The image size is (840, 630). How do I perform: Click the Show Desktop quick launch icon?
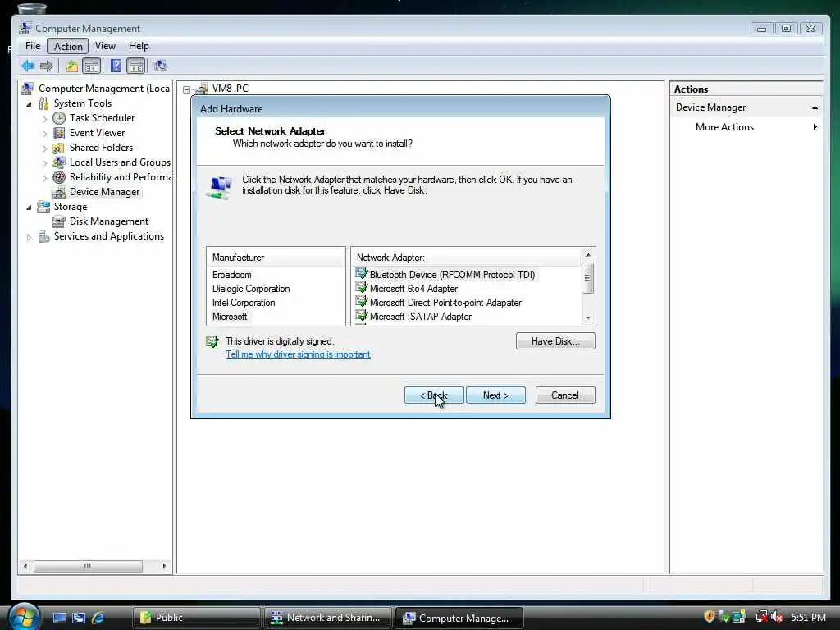point(59,618)
